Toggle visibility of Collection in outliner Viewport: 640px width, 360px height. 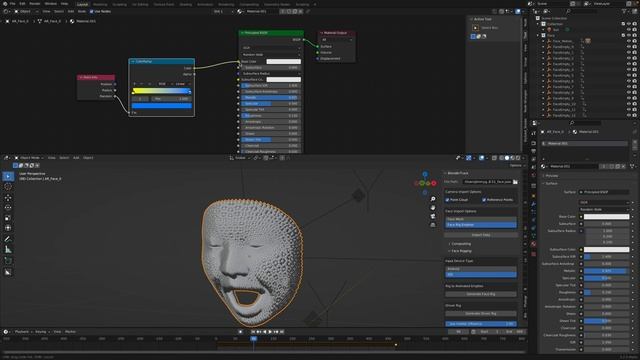point(629,24)
